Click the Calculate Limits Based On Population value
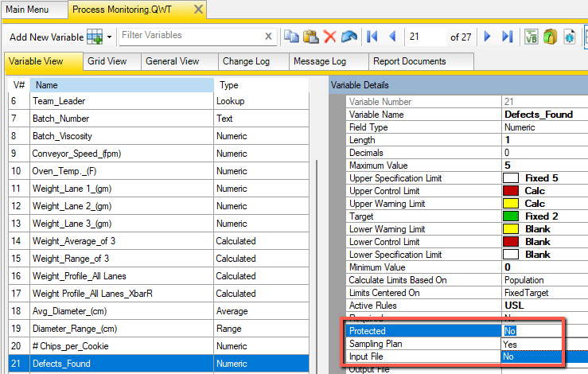The width and height of the screenshot is (588, 374). (524, 280)
